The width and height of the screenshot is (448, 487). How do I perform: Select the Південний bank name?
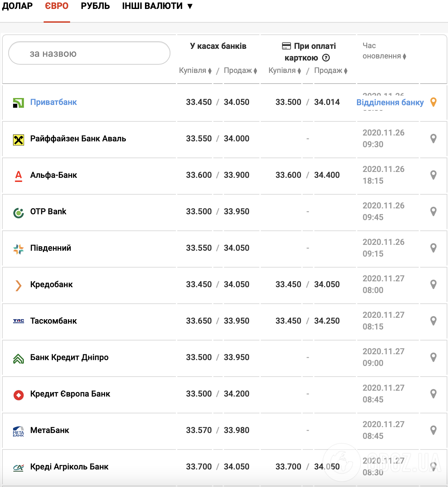[51, 248]
